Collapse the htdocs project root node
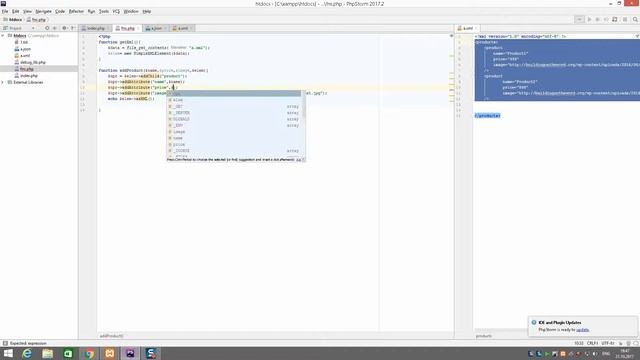The image size is (640, 360). (3, 36)
